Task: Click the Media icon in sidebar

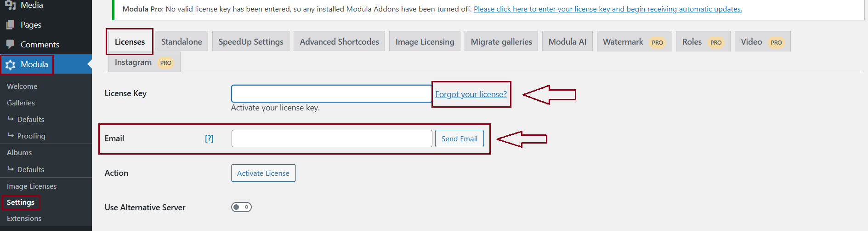Action: (x=10, y=5)
